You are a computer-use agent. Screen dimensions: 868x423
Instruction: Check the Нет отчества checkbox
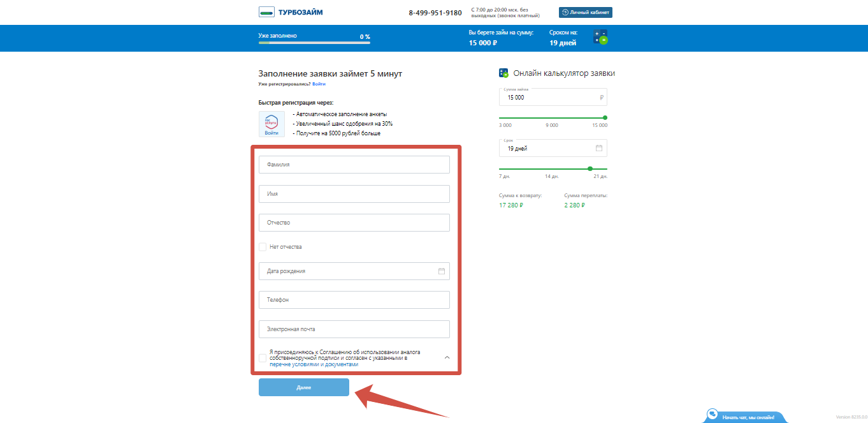click(263, 247)
